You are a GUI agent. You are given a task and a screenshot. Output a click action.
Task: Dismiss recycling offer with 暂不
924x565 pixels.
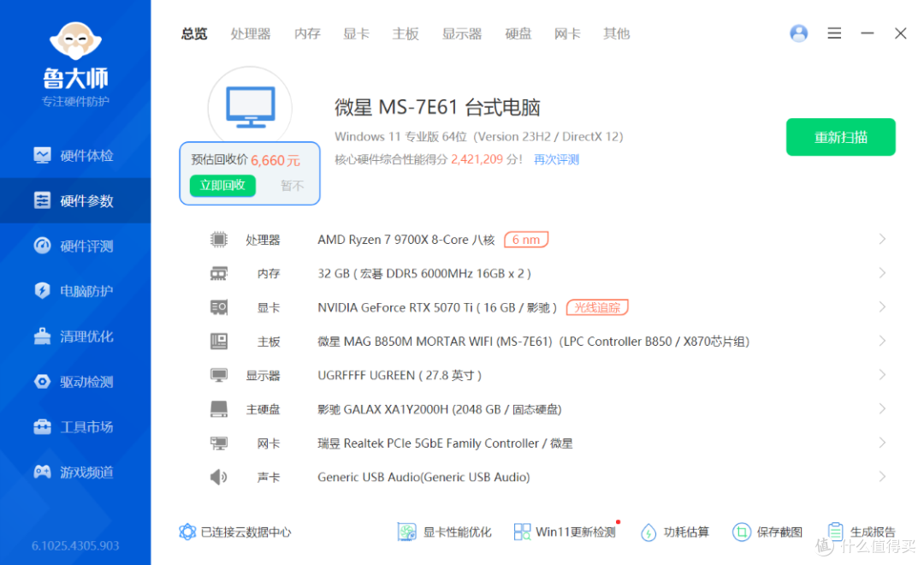pos(292,186)
